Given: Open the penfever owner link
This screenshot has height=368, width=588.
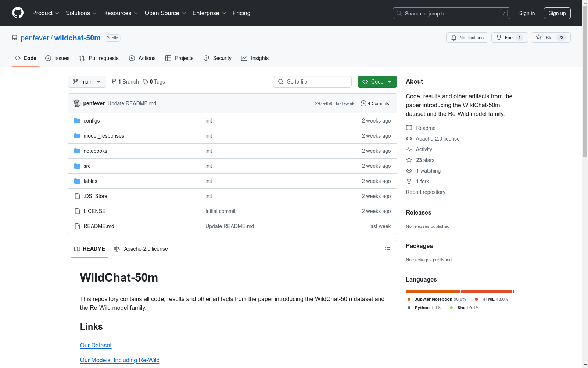Looking at the screenshot, I should click(35, 38).
